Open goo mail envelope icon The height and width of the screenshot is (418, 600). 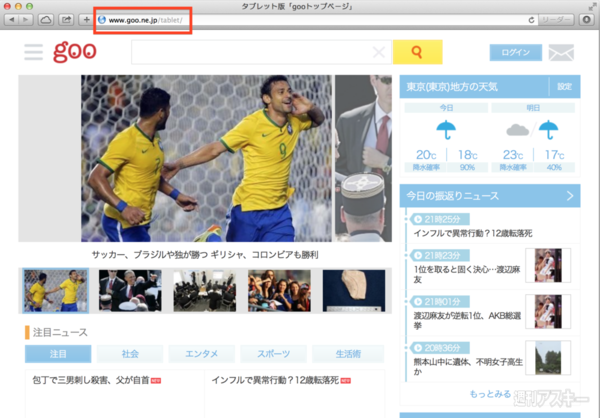[x=561, y=52]
